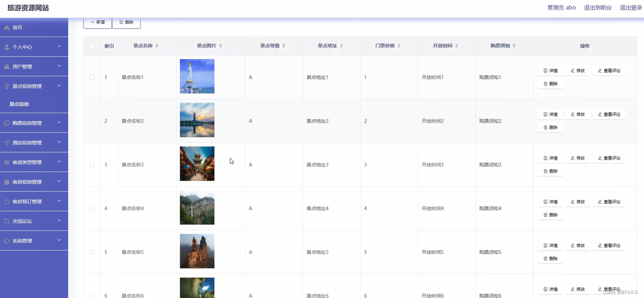Expand the 客房信息管理 menu chevron
Image resolution: width=644 pixels, height=298 pixels.
click(59, 182)
